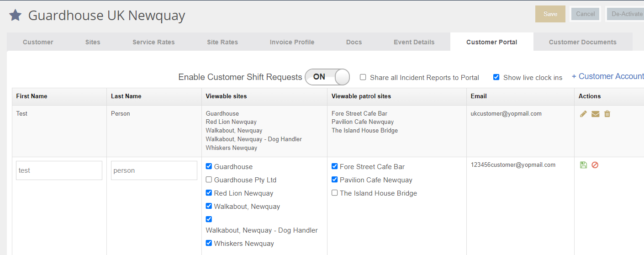Click the first name input field
The image size is (644, 255).
(x=59, y=170)
